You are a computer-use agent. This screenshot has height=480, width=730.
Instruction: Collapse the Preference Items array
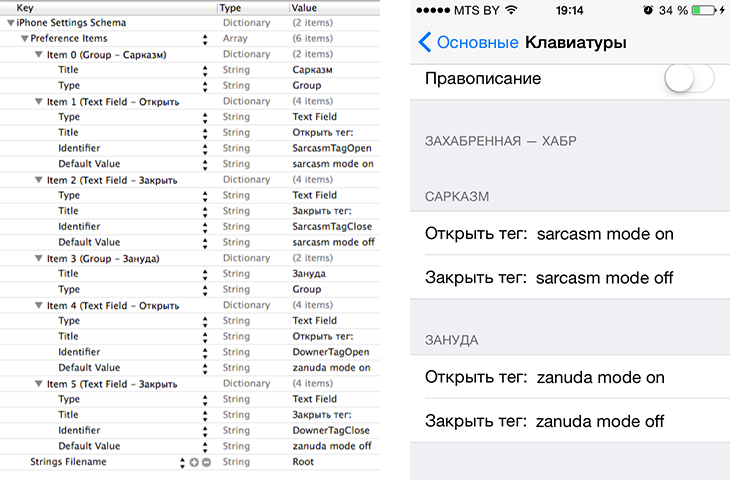point(25,39)
